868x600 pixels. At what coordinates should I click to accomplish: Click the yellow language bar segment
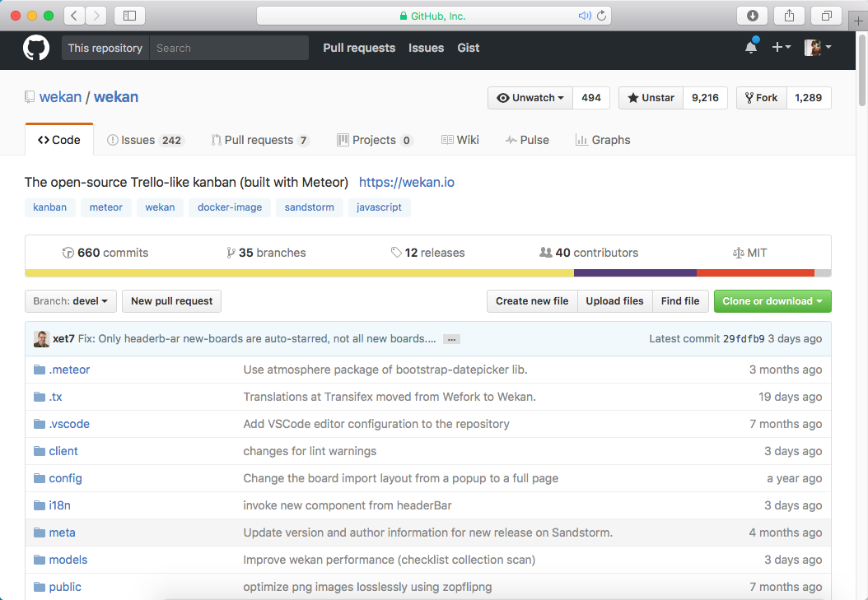click(300, 272)
